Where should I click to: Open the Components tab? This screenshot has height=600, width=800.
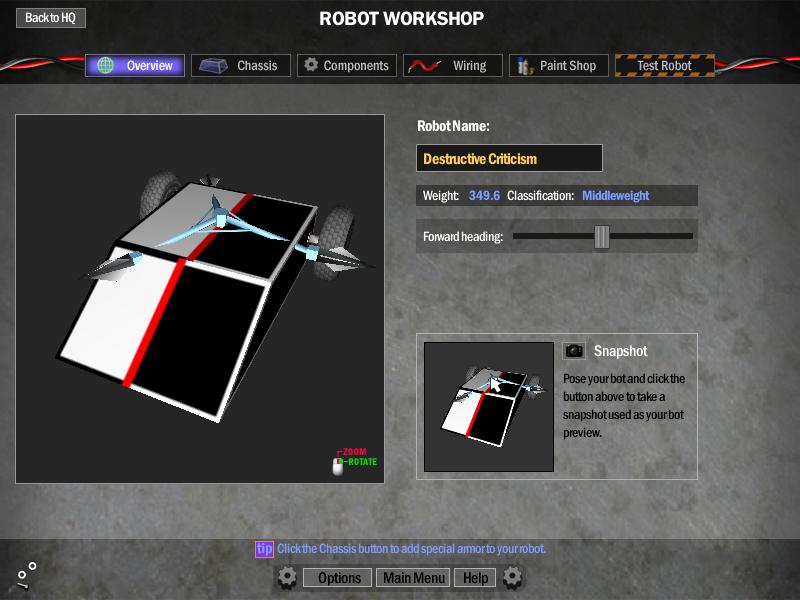coord(347,65)
